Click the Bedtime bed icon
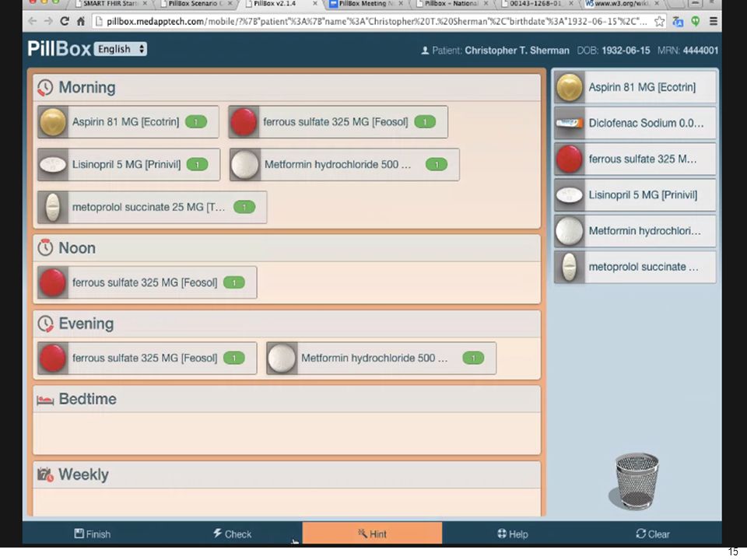This screenshot has height=560, width=747. click(45, 400)
